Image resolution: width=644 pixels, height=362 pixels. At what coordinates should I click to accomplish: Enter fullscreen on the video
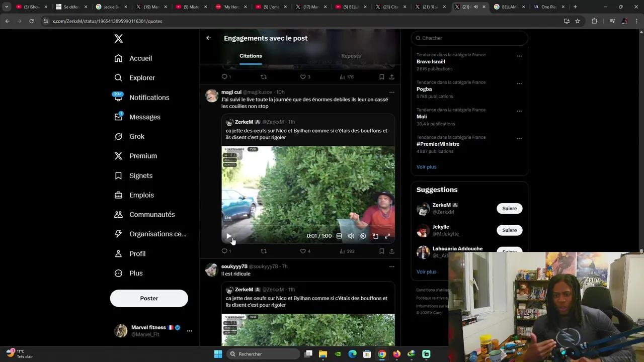click(x=387, y=236)
